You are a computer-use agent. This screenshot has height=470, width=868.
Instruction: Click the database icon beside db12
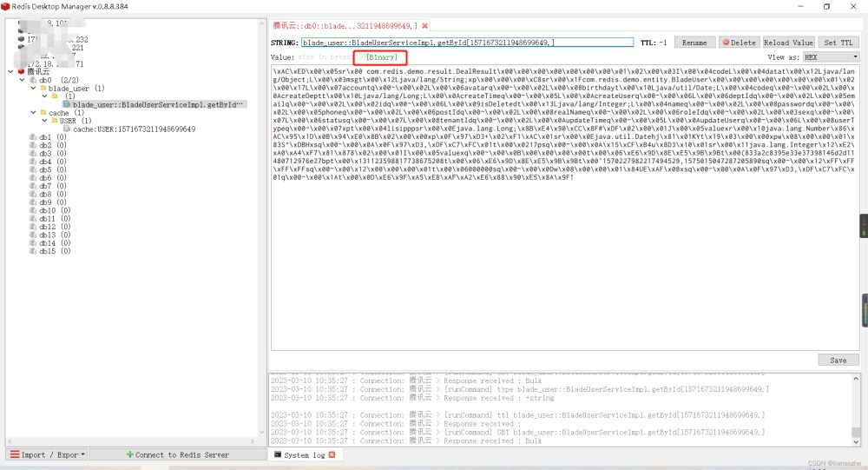[33, 227]
